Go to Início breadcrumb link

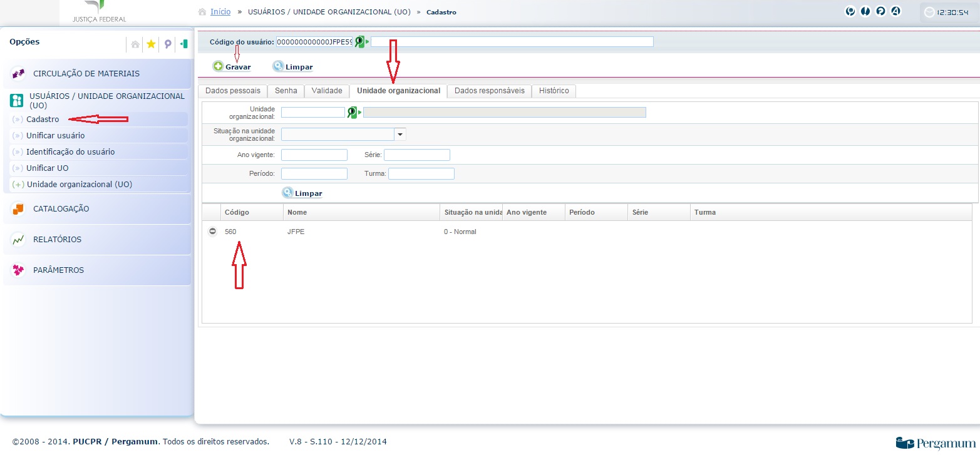(x=220, y=12)
